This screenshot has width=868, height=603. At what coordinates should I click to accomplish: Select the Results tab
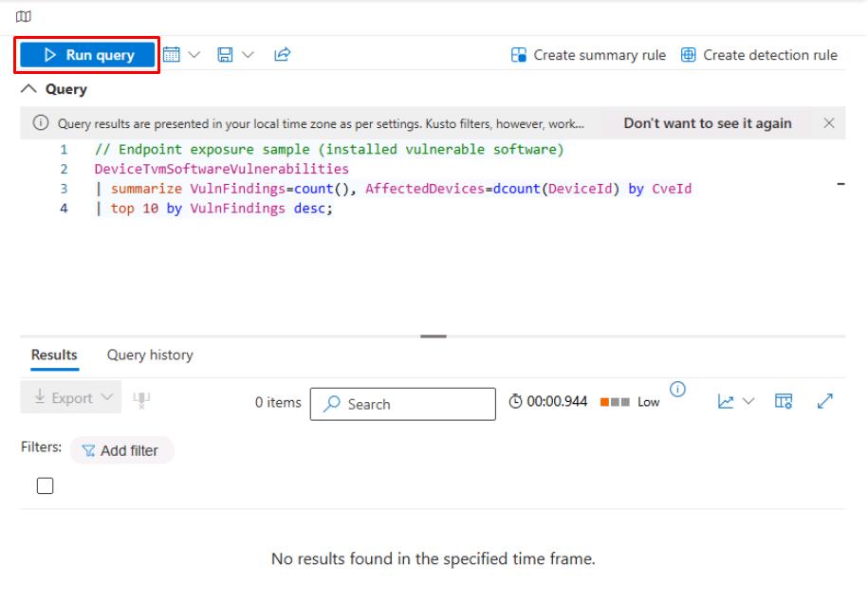pyautogui.click(x=54, y=355)
